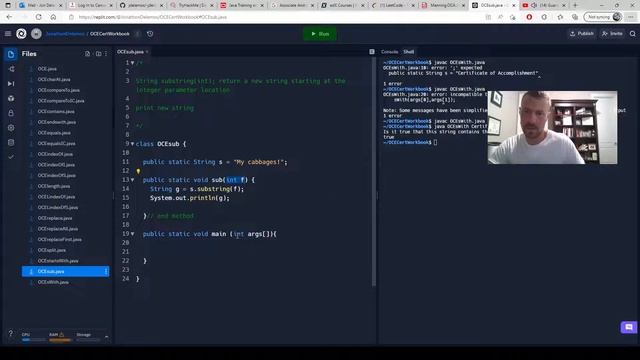This screenshot has height=360, width=640.
Task: Click the lightbulb hint icon at line 12
Action: click(138, 171)
